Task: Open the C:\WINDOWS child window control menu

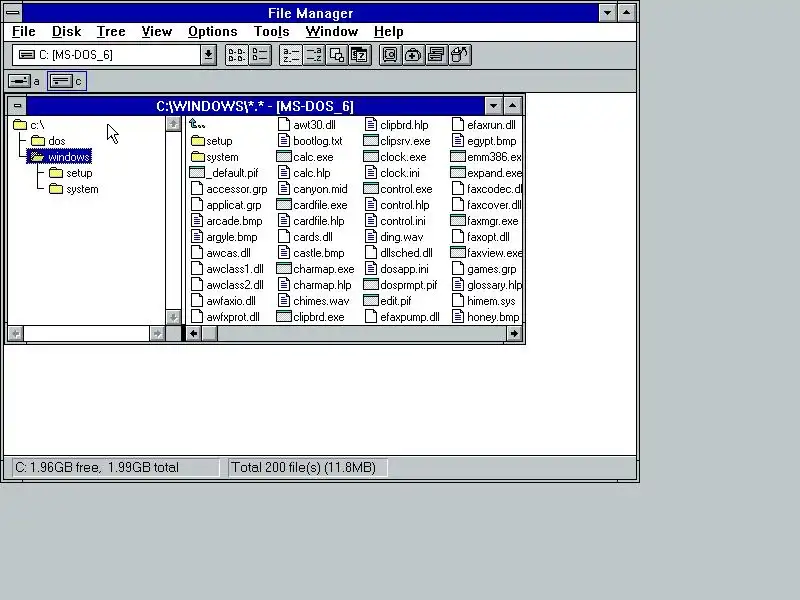Action: (17, 106)
